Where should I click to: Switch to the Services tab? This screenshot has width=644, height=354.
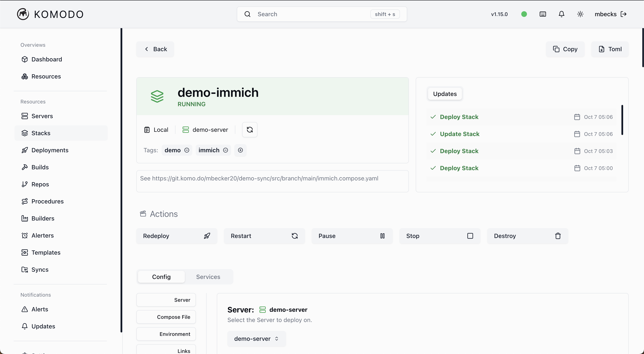point(208,277)
